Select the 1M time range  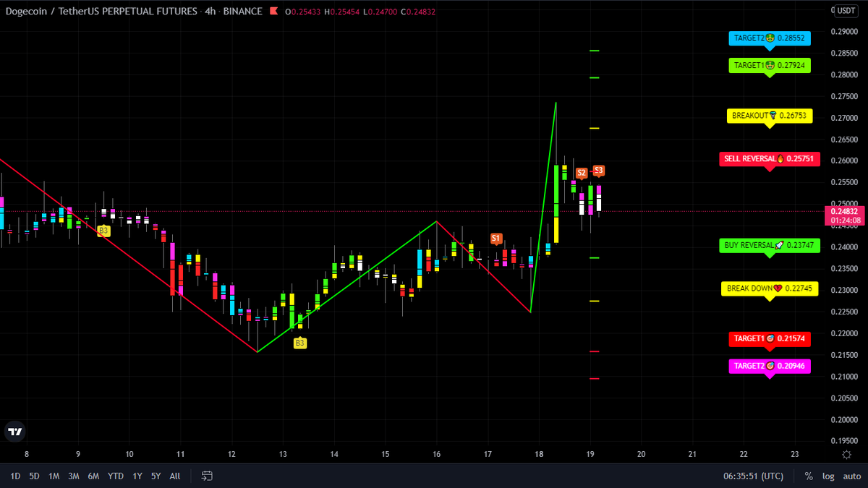[x=54, y=476]
